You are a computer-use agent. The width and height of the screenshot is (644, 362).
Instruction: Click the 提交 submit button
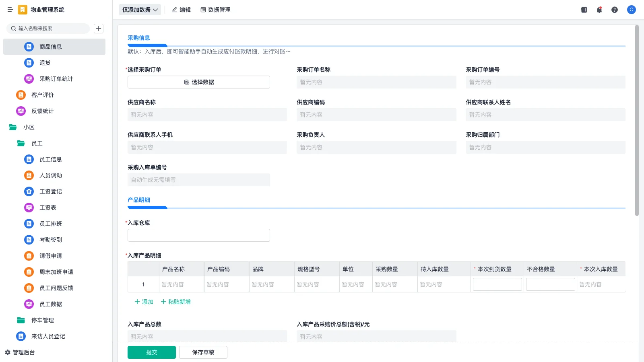point(151,352)
